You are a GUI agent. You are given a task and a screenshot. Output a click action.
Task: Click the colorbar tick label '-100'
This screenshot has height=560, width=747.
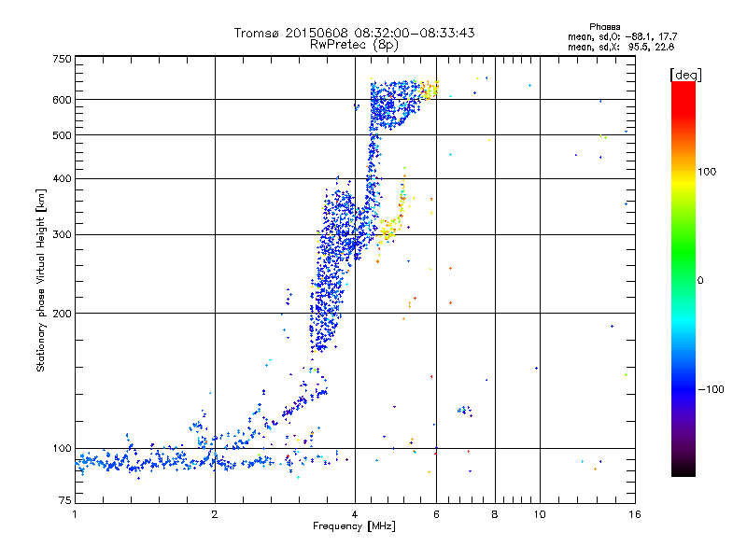click(x=711, y=389)
